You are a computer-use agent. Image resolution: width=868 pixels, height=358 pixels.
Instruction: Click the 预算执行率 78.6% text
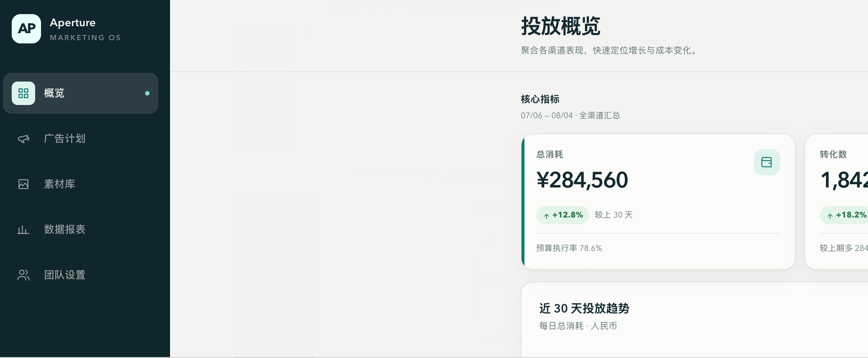click(569, 248)
